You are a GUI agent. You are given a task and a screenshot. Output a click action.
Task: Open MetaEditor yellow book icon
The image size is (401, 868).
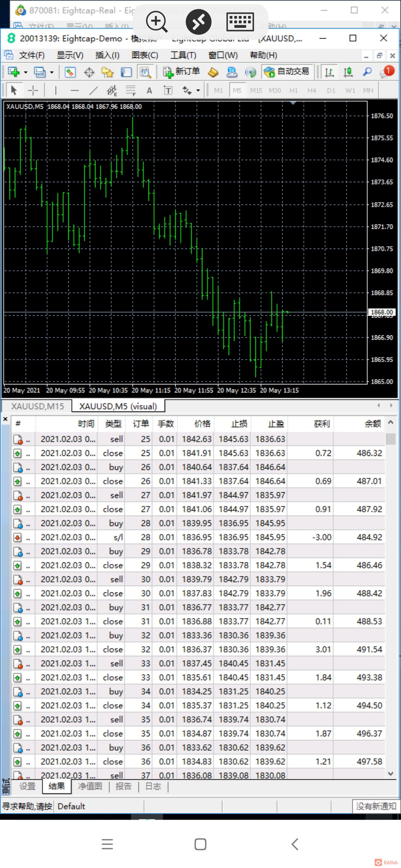coord(213,72)
